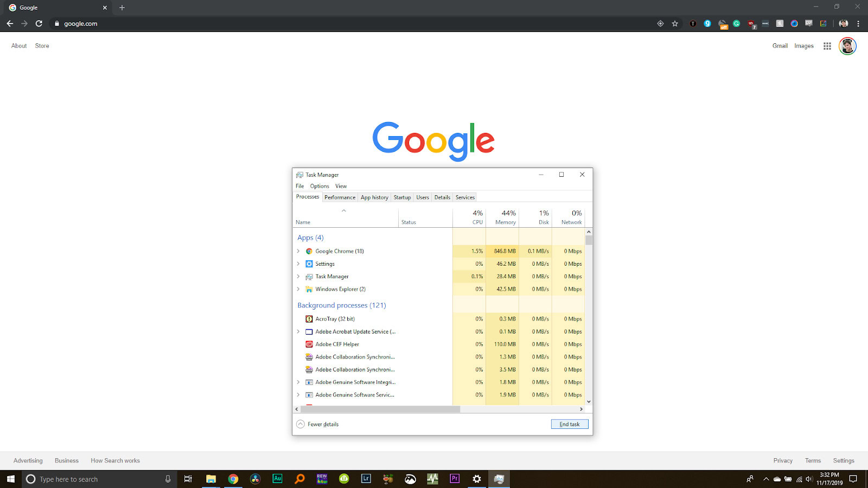Switch to the Performance tab
The image size is (868, 488).
(340, 197)
